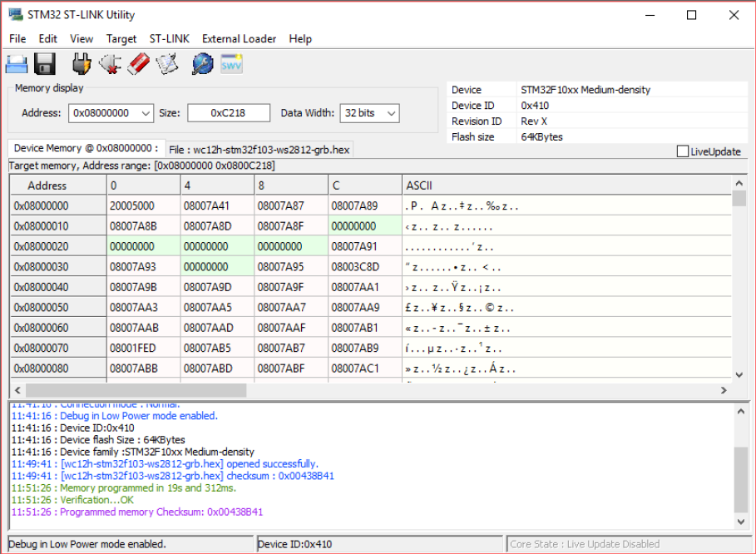Expand the Address combo box dropdown

point(146,113)
